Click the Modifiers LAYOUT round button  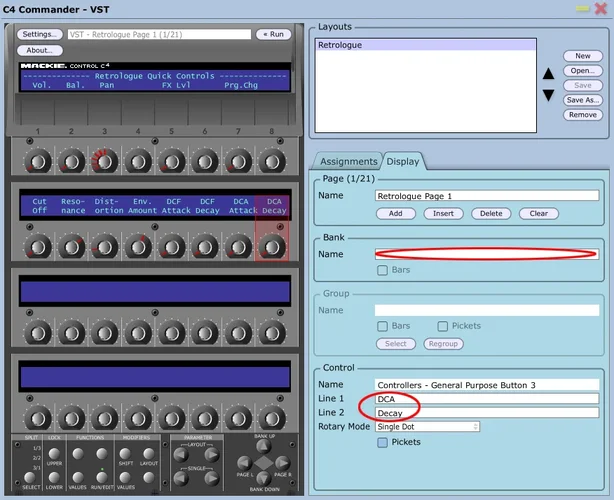(x=149, y=454)
